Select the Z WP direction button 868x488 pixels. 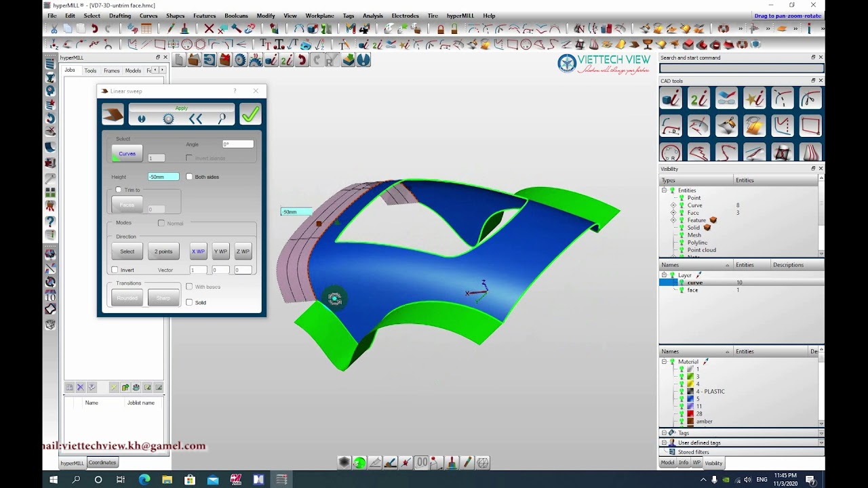click(243, 251)
